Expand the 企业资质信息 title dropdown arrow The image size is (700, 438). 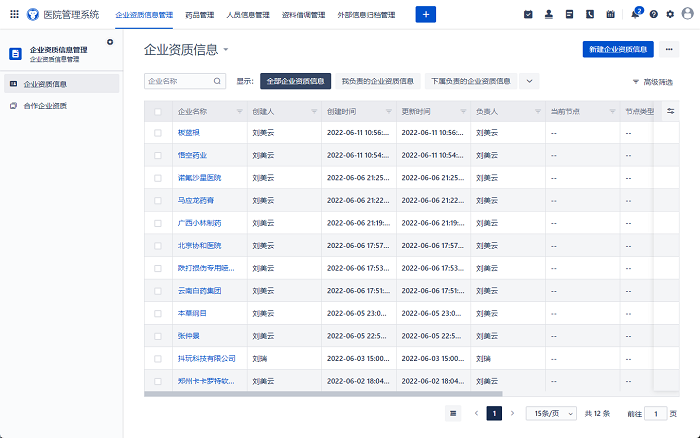(x=226, y=50)
